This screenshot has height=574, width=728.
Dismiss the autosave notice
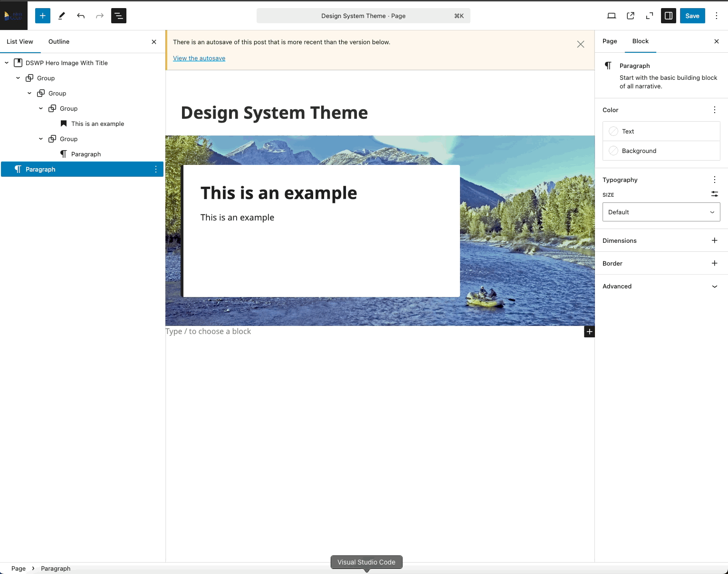[x=581, y=44]
